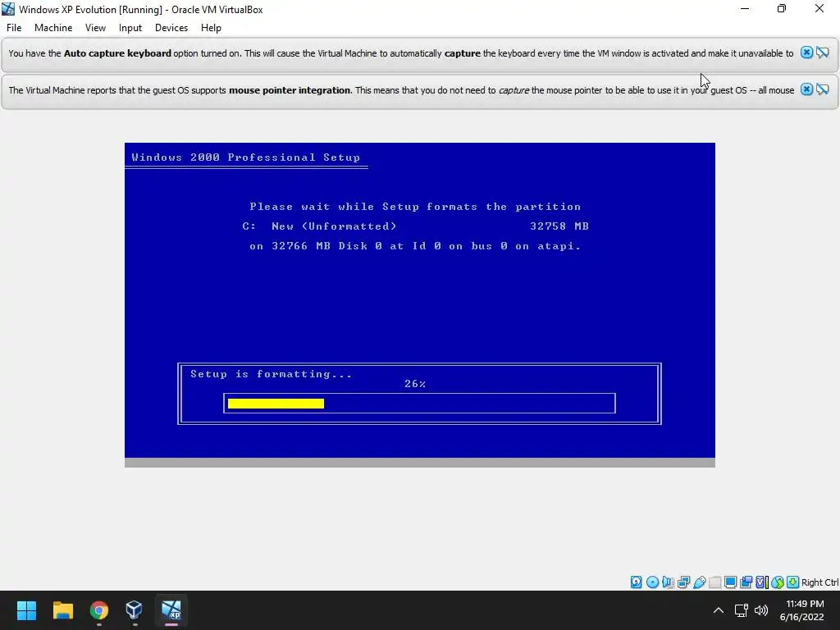The width and height of the screenshot is (840, 630).
Task: Click the Right Ctrl host key label
Action: 819,582
